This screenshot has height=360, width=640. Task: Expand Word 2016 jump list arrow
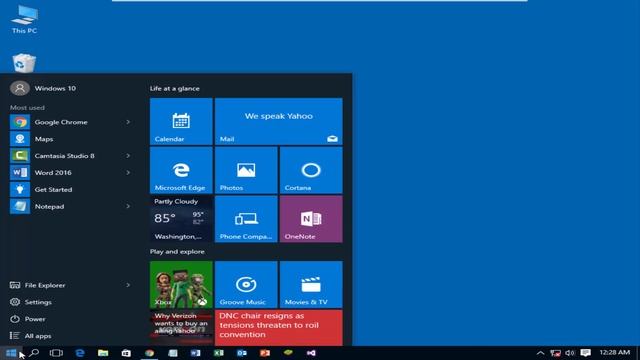pyautogui.click(x=128, y=173)
